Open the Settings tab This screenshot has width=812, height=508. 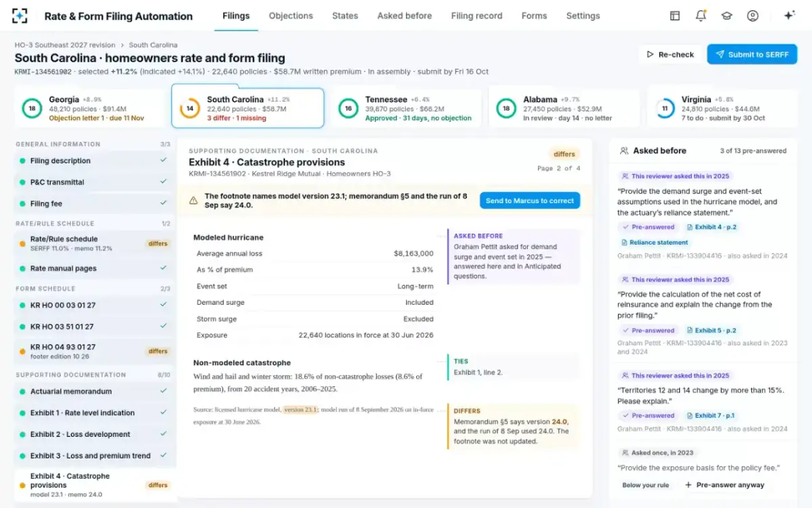(583, 16)
